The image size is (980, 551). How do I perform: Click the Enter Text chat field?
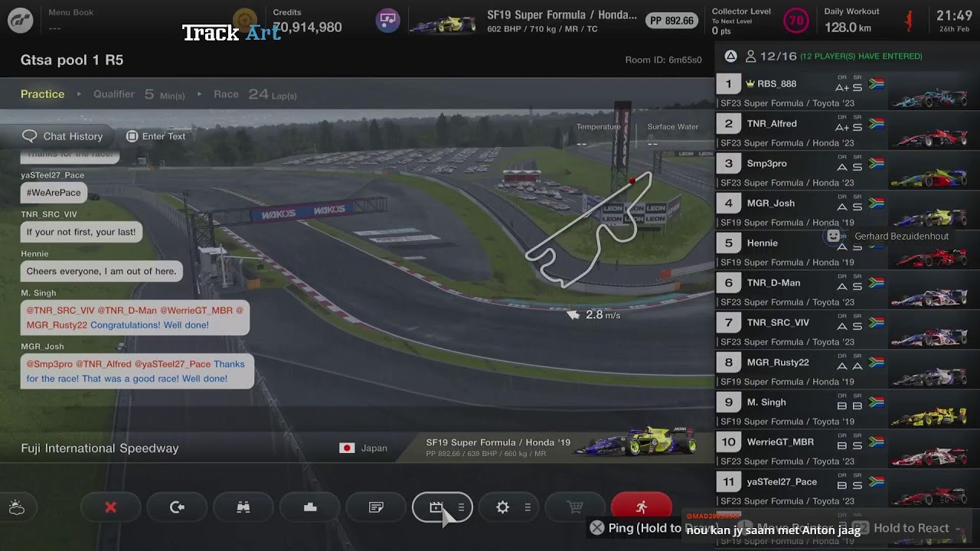point(156,136)
